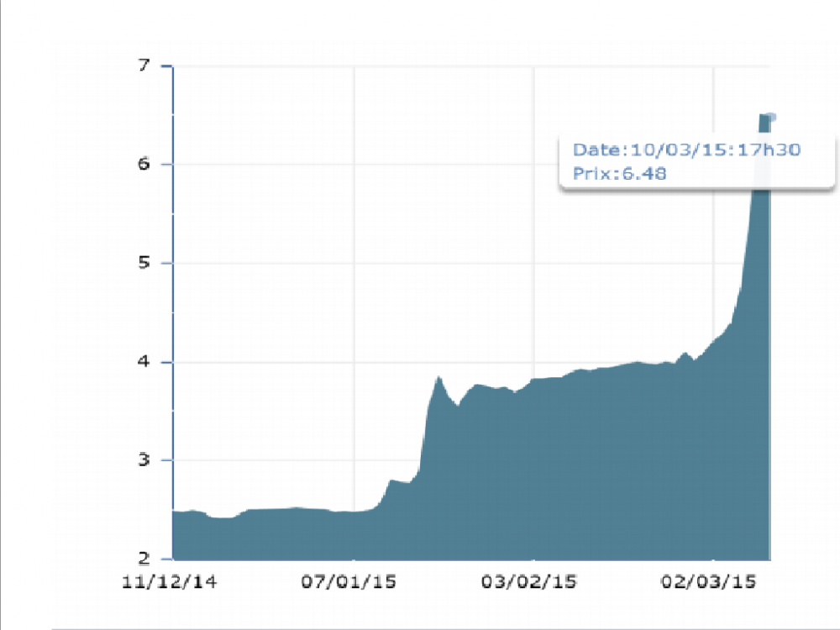This screenshot has width=840, height=630.
Task: Click the blue vertical y-axis line
Action: pyautogui.click(x=173, y=312)
